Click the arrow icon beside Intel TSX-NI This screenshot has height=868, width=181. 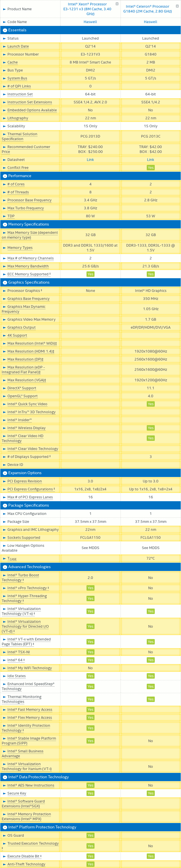pyautogui.click(x=4, y=652)
